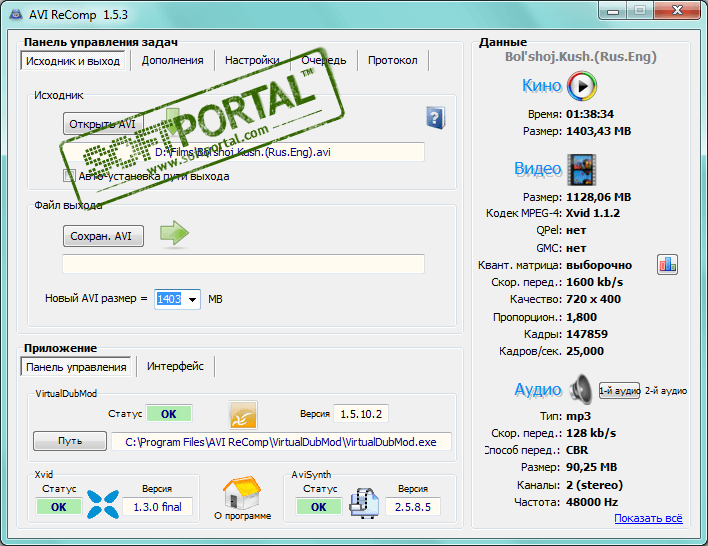Switch to the Интерфейс tab
708x546 pixels.
(x=175, y=366)
